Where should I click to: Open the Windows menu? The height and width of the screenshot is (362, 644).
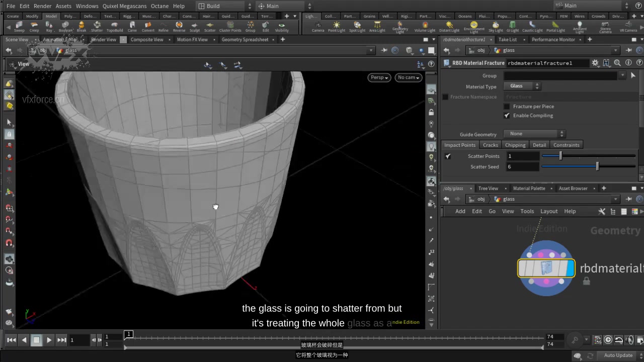click(x=87, y=6)
